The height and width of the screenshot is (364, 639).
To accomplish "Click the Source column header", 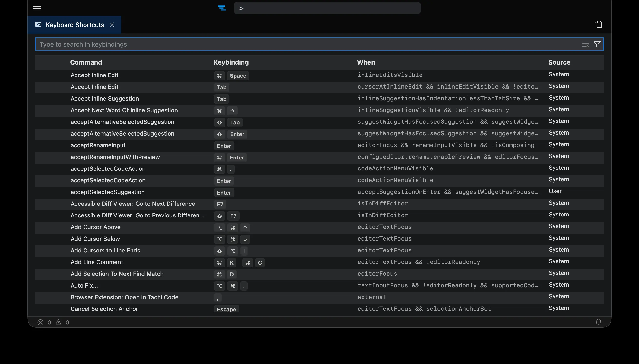I will (559, 62).
